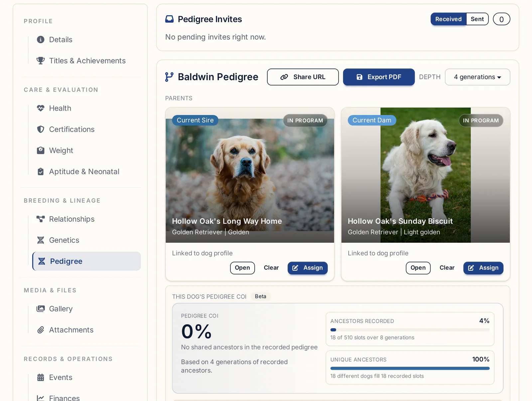The image size is (532, 401).
Task: Switch invites view to Sent
Action: (x=477, y=19)
